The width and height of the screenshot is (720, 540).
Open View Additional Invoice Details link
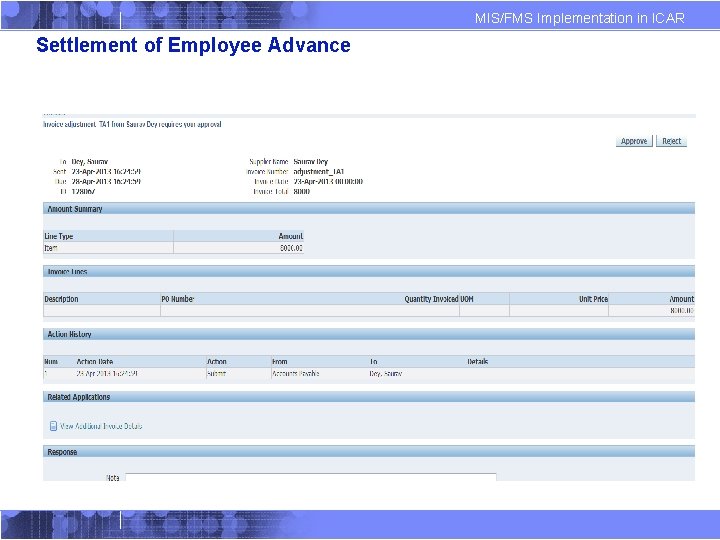[x=101, y=426]
